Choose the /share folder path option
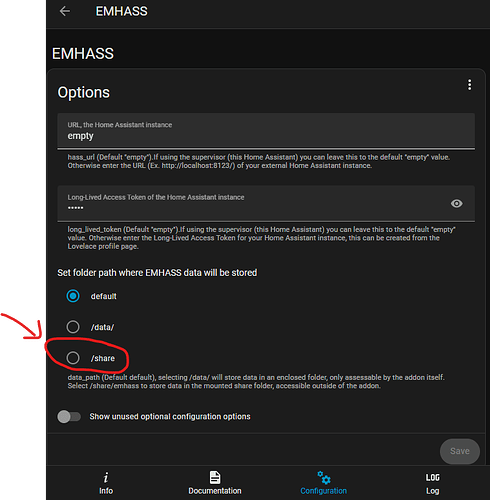The width and height of the screenshot is (490, 500). (73, 358)
